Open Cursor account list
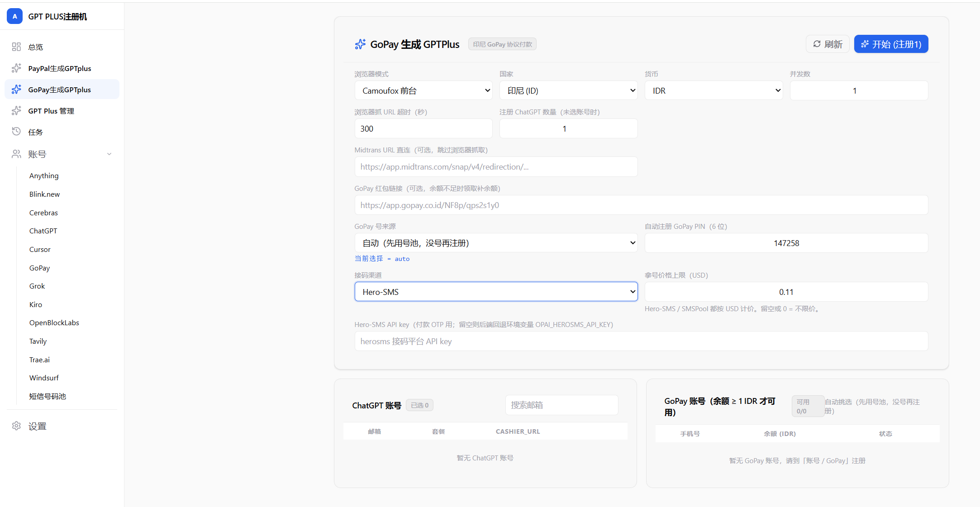Screen dimensions: 980x507 (x=40, y=249)
